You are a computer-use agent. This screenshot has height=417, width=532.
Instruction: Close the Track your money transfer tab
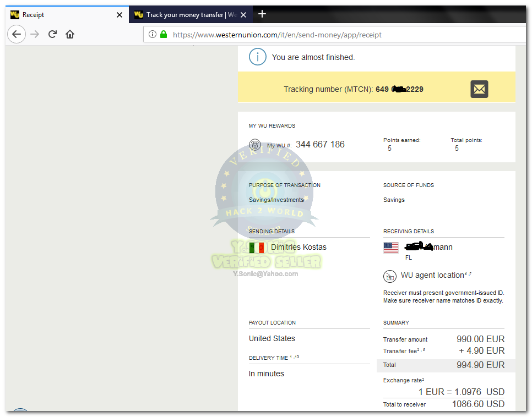coord(243,15)
